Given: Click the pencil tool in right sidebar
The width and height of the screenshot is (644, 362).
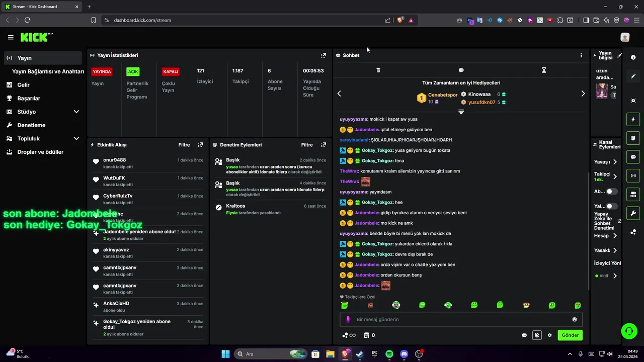Looking at the screenshot, I should (x=633, y=76).
